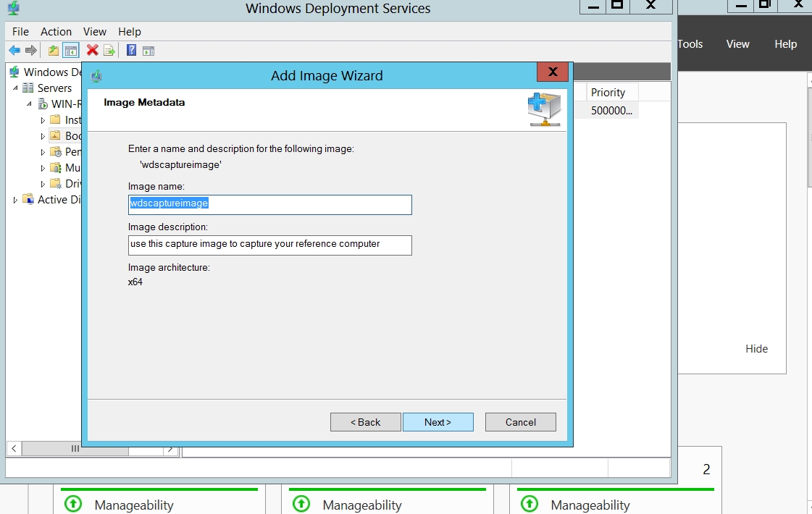This screenshot has height=514, width=812.
Task: Click the red X Delete toolbar icon
Action: (x=92, y=51)
